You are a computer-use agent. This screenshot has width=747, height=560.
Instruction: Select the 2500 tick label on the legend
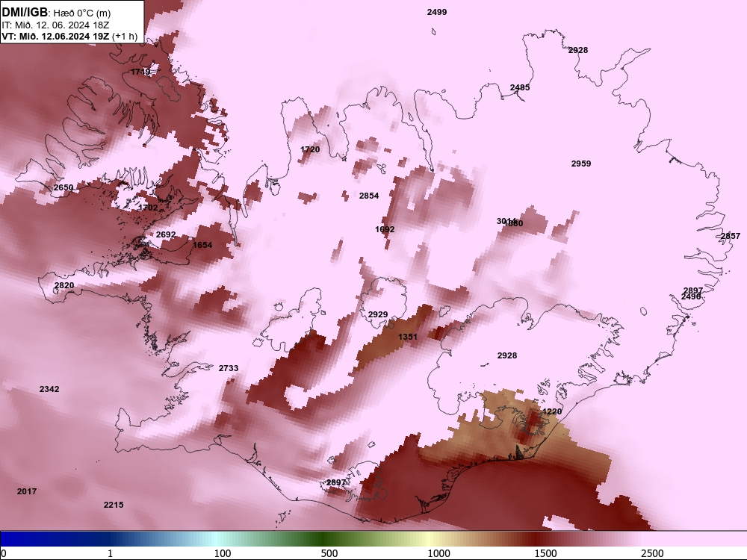(652, 553)
